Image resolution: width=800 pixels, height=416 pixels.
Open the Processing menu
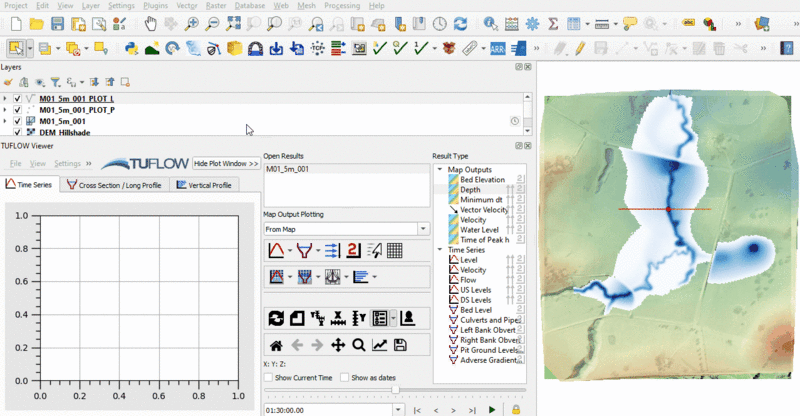coord(340,5)
